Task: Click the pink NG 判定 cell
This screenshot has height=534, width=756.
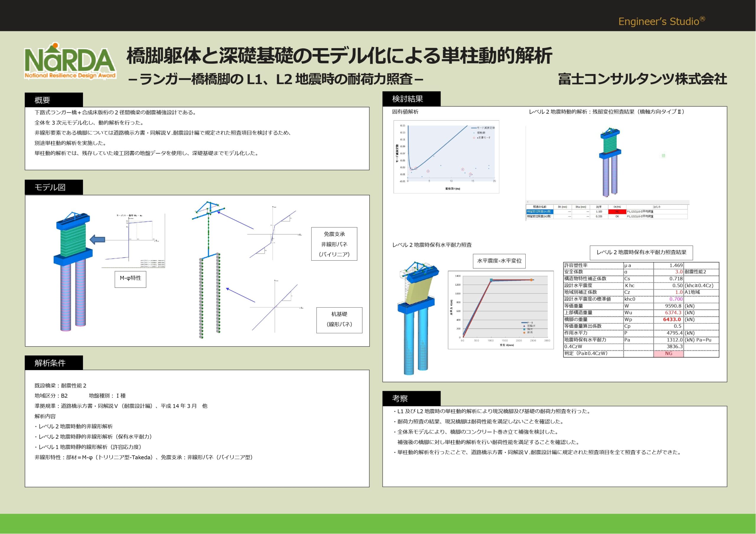Action: point(668,354)
